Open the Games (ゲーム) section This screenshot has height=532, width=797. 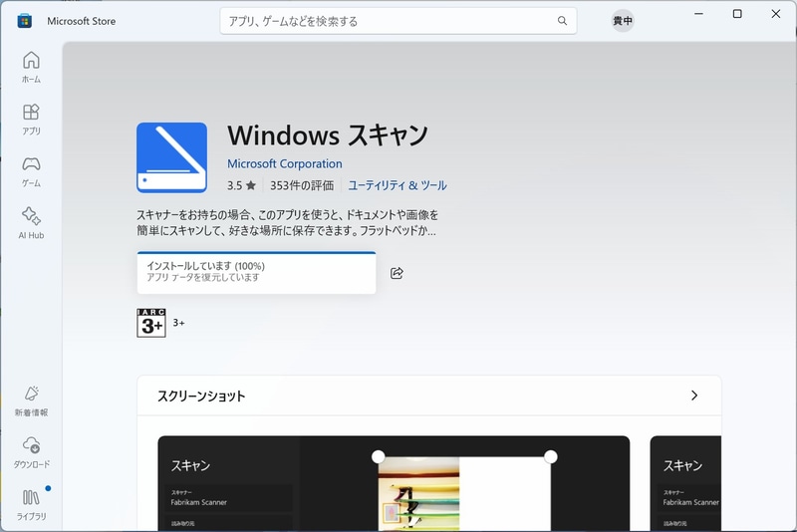click(x=31, y=171)
